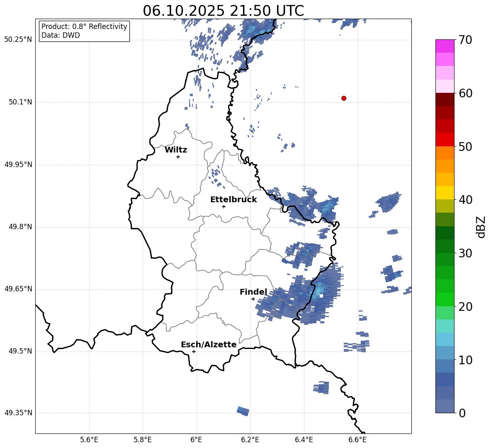
Task: Click the 49.65°N latitude label
Action: point(18,289)
